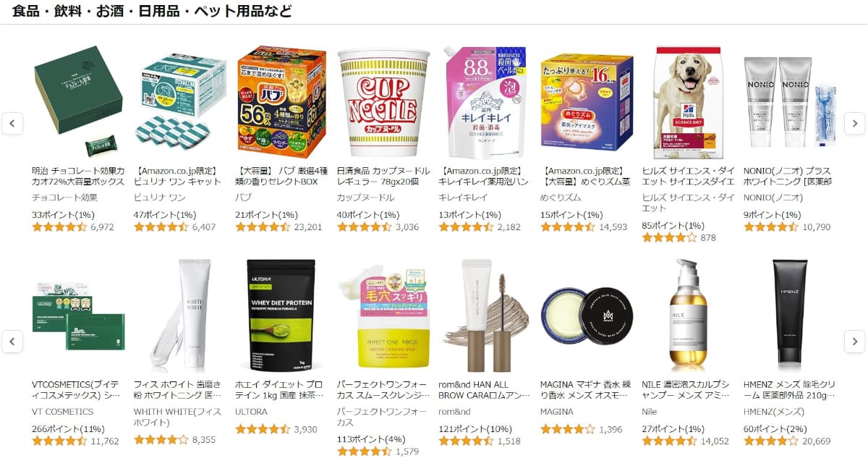Show next items in top product carousel
Image resolution: width=868 pixels, height=461 pixels.
point(855,123)
